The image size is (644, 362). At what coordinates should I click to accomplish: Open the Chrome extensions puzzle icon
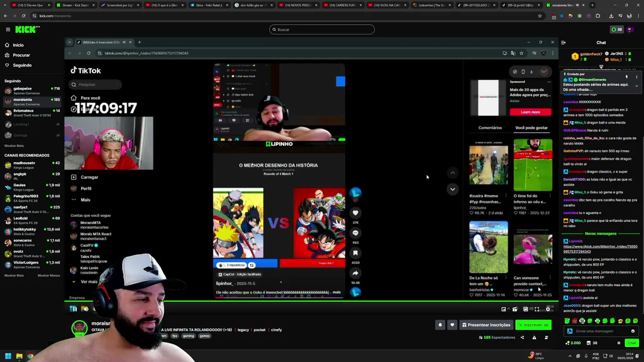(598, 16)
